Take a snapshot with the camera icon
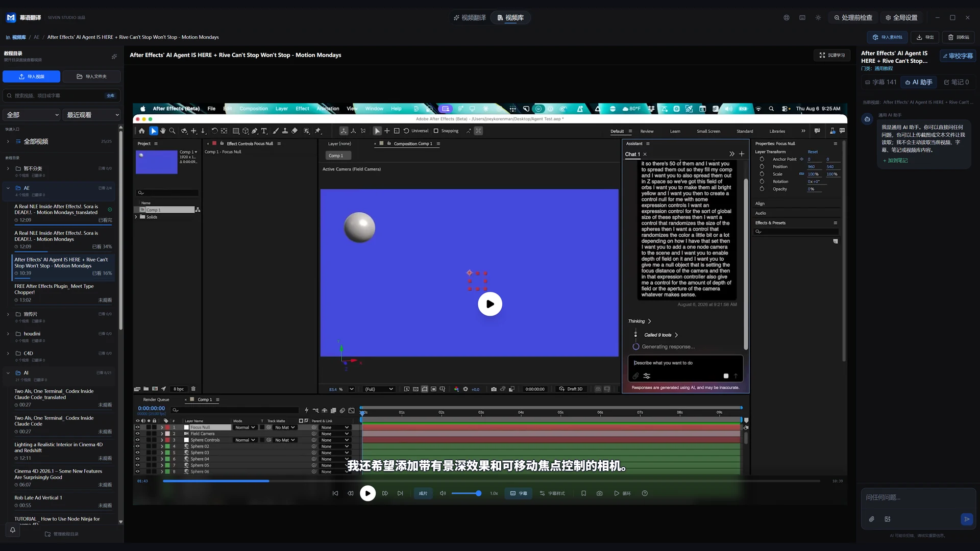Screen dimensions: 980x551 click(x=599, y=493)
